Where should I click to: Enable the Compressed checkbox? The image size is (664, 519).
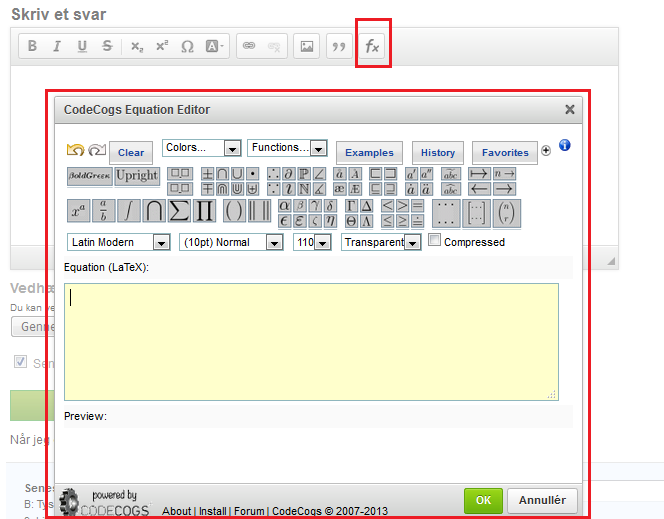coord(434,240)
